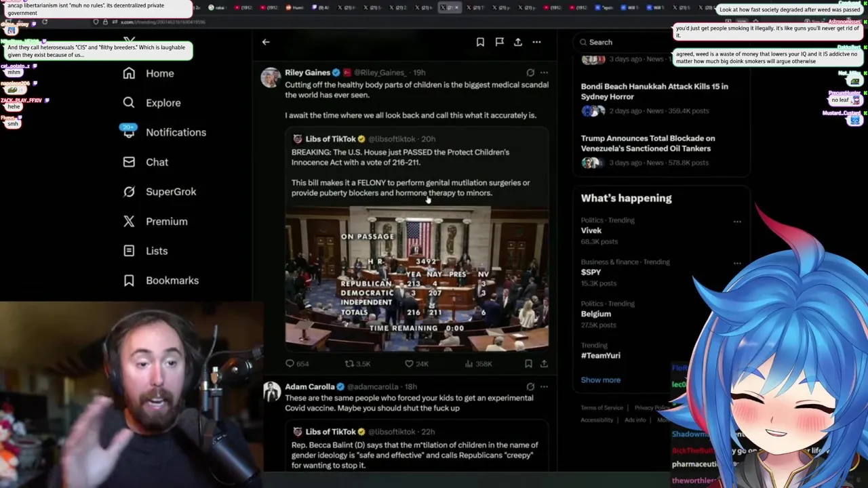The image size is (868, 488).
Task: Open Riley Gaines profile name link
Action: point(307,73)
